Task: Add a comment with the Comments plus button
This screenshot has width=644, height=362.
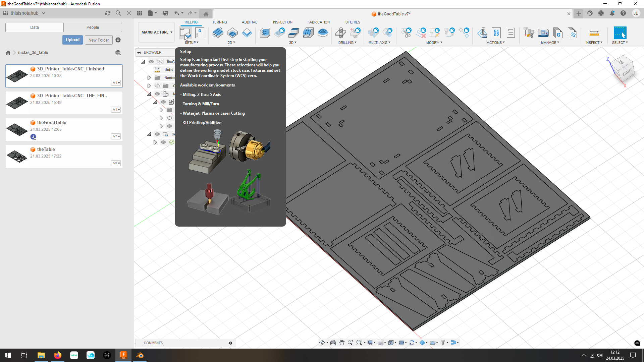Action: (230, 343)
